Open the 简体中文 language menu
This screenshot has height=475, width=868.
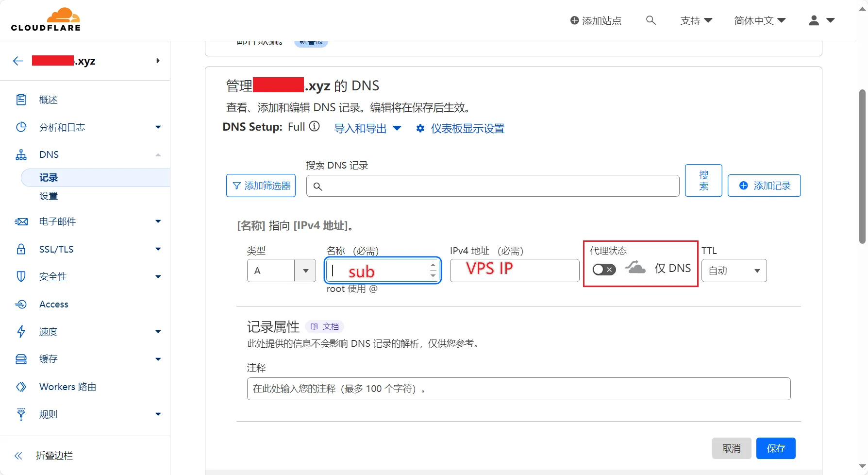pos(760,20)
